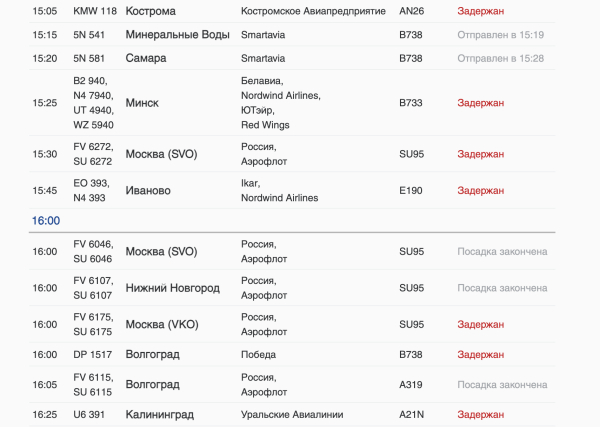Viewport: 600px width, 427px height.
Task: Click the AN26 aircraft type
Action: coord(412,11)
